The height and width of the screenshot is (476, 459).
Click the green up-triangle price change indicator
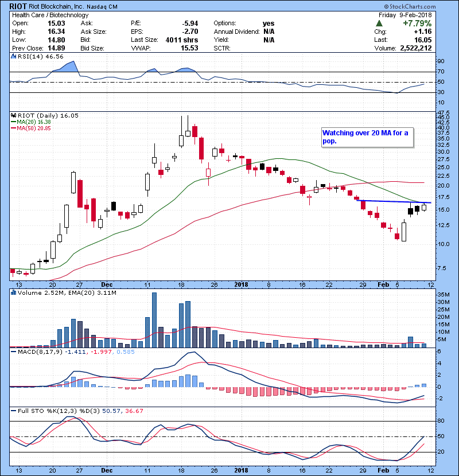click(379, 24)
